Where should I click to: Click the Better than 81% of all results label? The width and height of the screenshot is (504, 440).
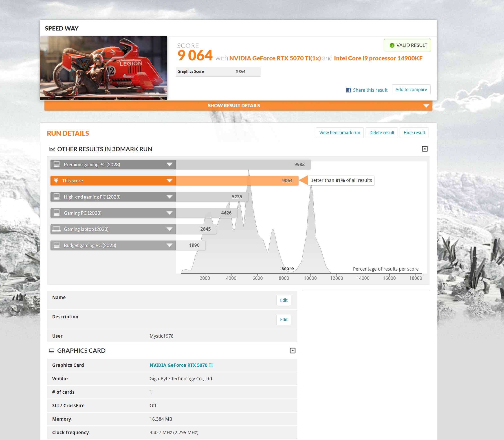341,180
